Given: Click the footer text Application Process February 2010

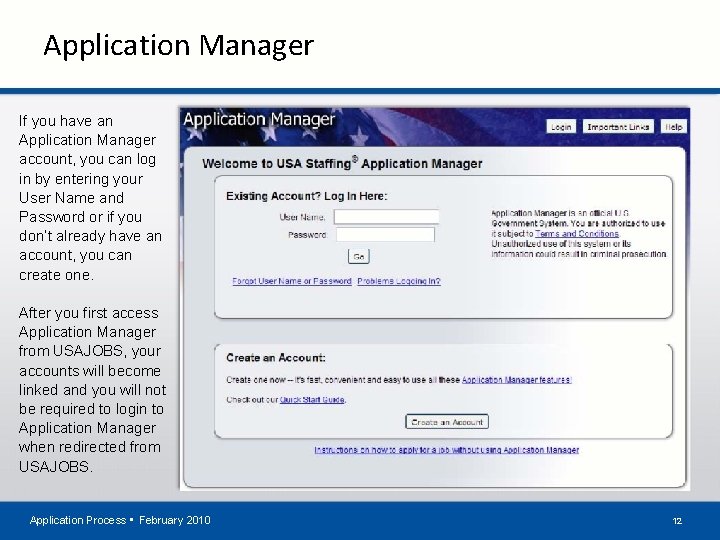Looking at the screenshot, I should click(120, 520).
